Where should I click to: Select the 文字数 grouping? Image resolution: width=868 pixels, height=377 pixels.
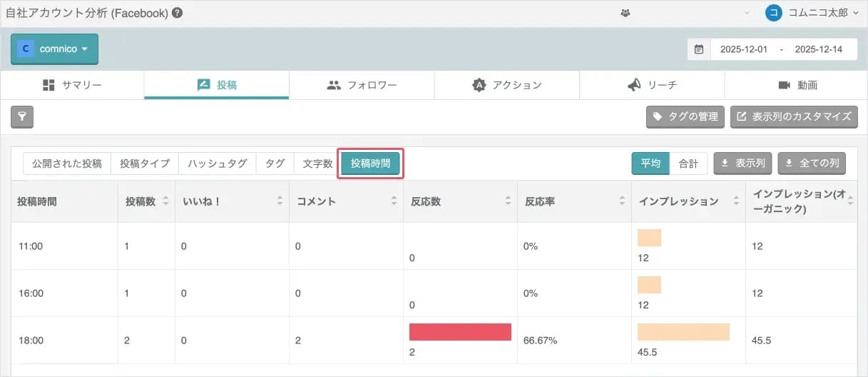click(318, 164)
